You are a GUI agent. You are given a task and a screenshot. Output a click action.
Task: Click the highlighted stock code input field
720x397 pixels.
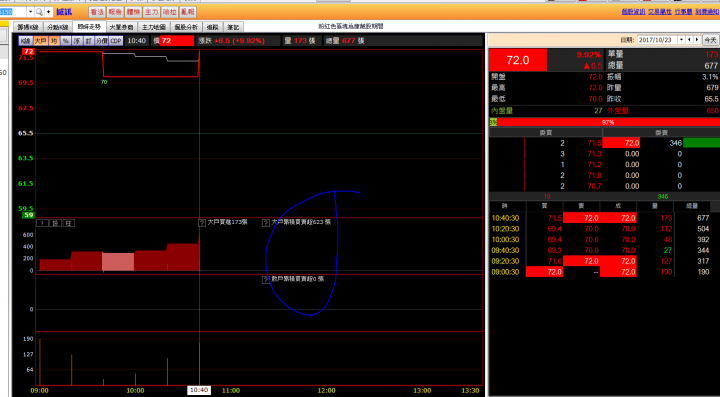click(13, 11)
